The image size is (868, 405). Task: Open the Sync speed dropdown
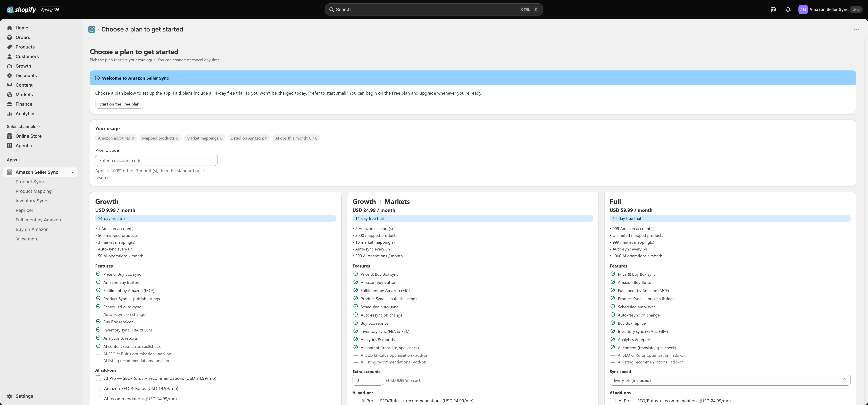(x=730, y=380)
